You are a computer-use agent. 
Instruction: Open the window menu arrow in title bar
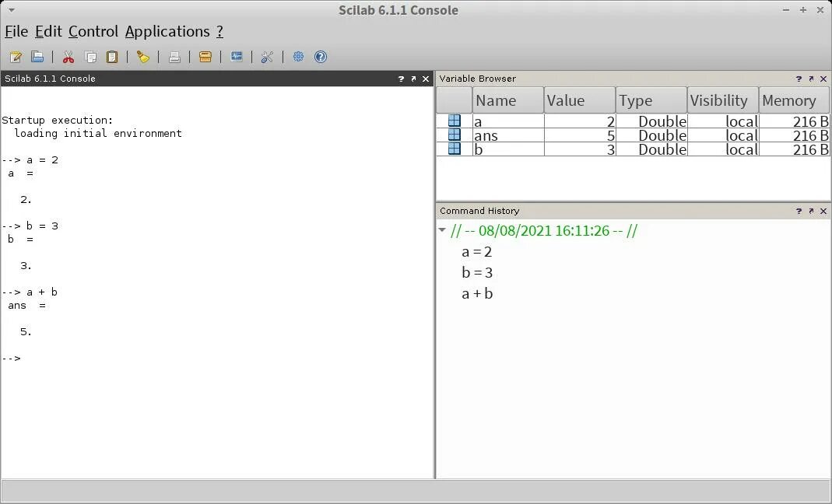click(12, 9)
